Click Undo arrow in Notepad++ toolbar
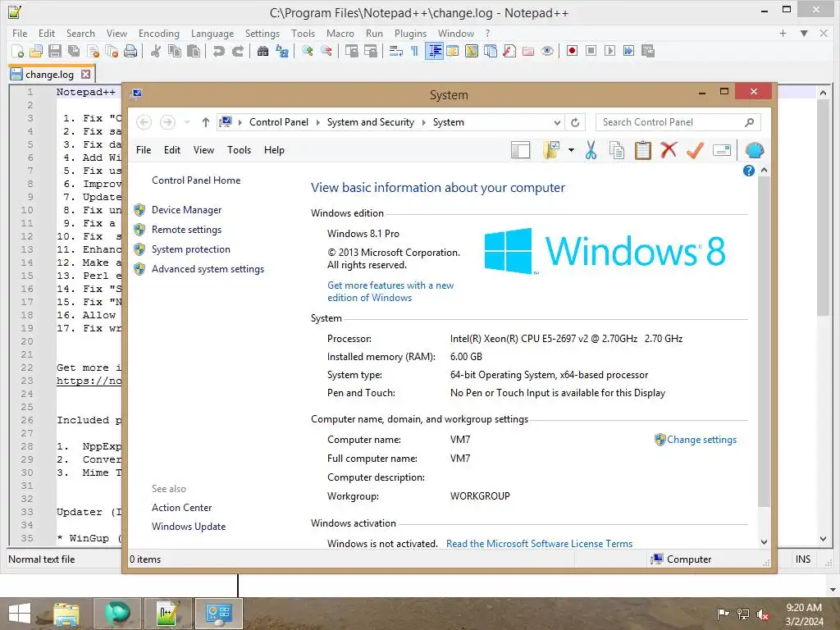840x630 pixels. (218, 51)
